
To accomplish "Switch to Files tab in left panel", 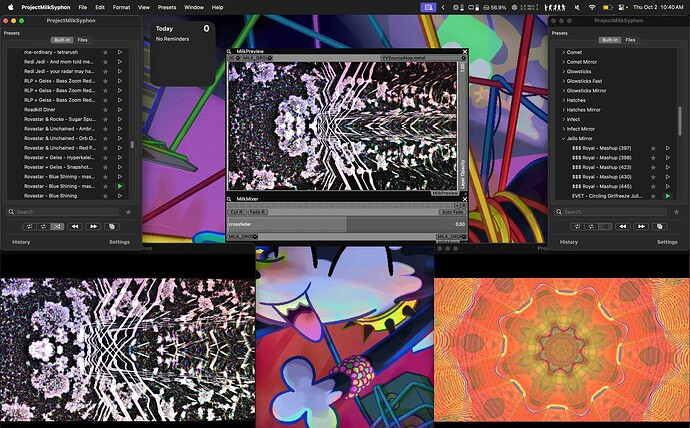I will pos(83,40).
